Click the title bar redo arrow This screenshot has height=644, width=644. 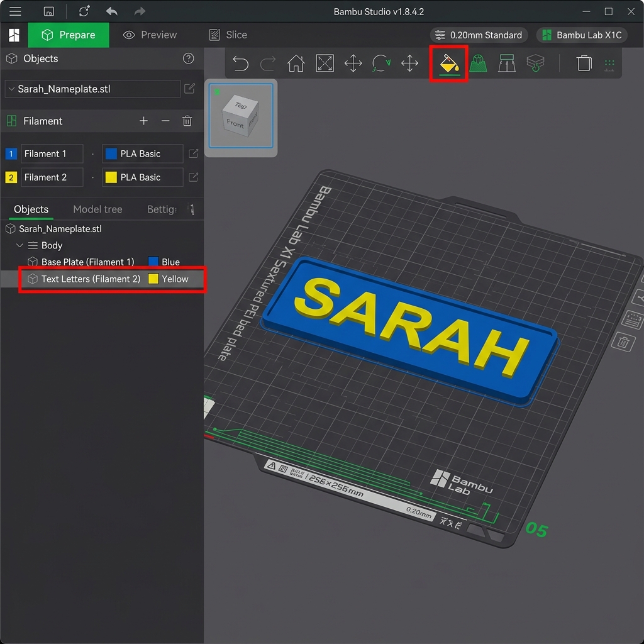tap(140, 11)
